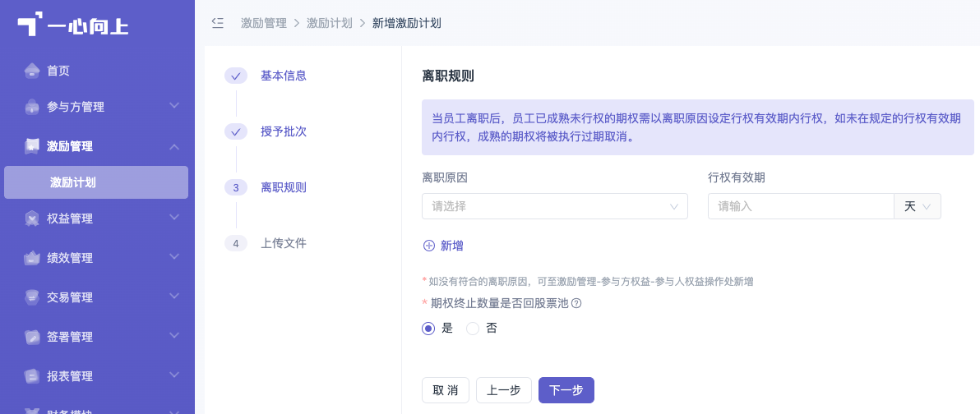This screenshot has height=414, width=980.
Task: Click the 下一步 button
Action: click(x=566, y=390)
